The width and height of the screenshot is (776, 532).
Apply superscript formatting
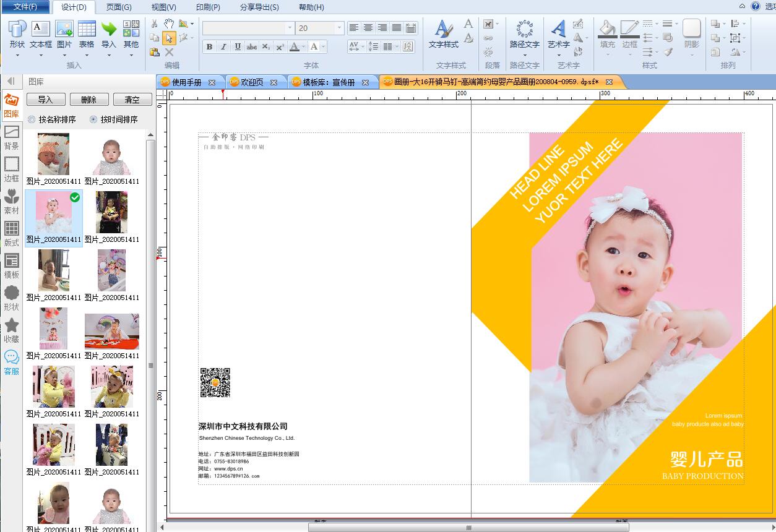coord(280,46)
